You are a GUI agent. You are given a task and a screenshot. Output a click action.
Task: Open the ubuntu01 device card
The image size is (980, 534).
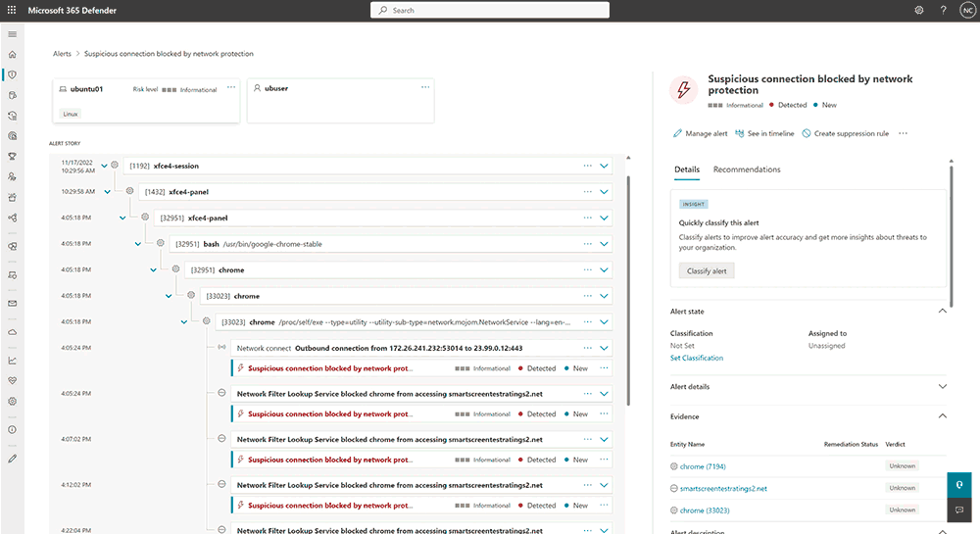click(146, 100)
